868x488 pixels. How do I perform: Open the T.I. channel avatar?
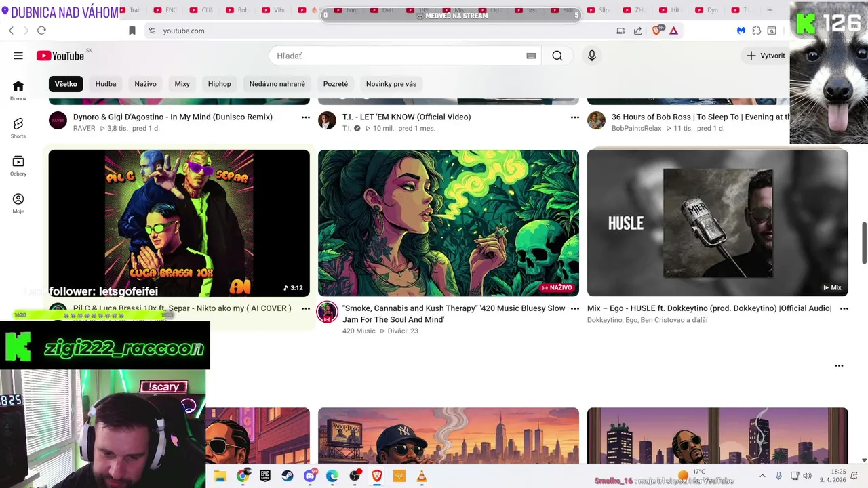coord(327,121)
